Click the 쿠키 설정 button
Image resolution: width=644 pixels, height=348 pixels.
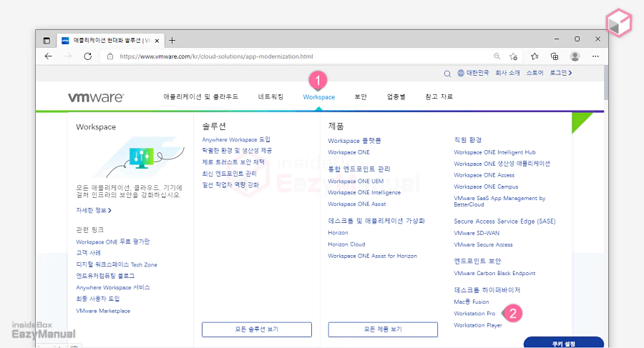point(564,343)
